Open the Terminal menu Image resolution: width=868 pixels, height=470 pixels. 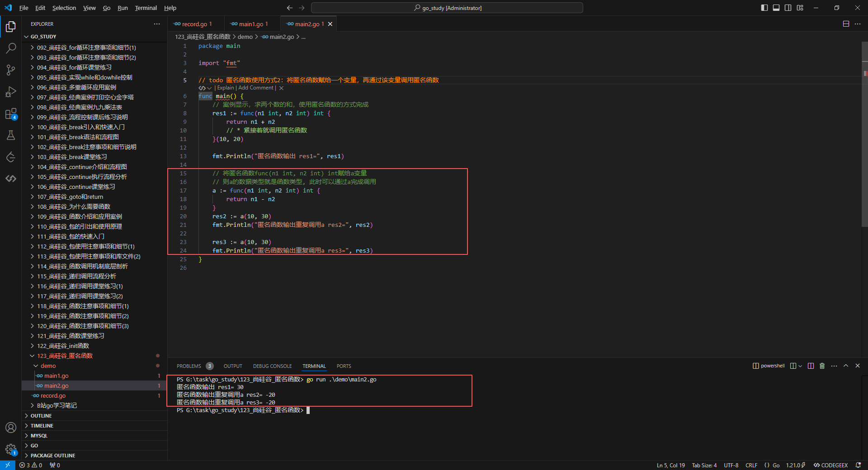click(x=146, y=8)
